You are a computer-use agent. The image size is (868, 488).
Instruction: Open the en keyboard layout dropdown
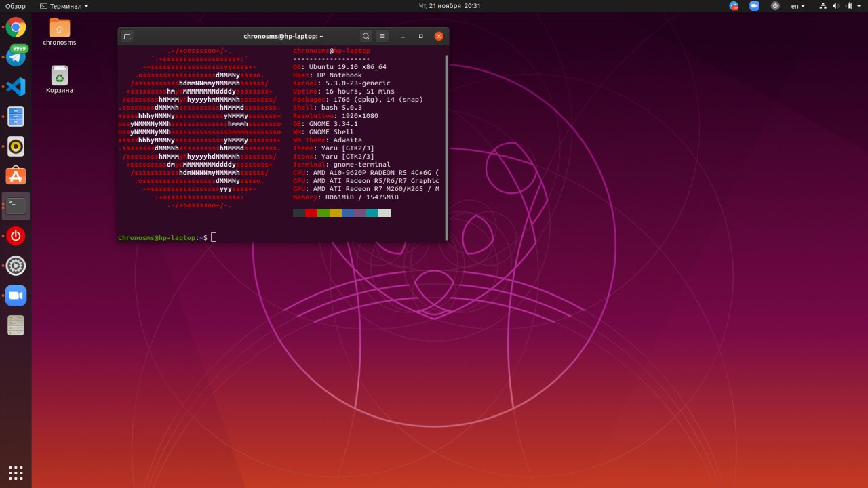798,5
